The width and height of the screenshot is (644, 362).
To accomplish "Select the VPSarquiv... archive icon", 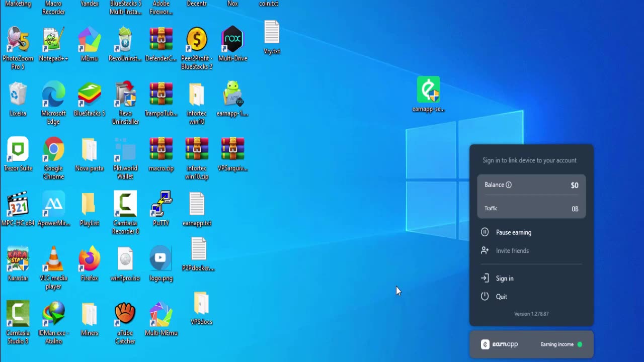I will [232, 154].
